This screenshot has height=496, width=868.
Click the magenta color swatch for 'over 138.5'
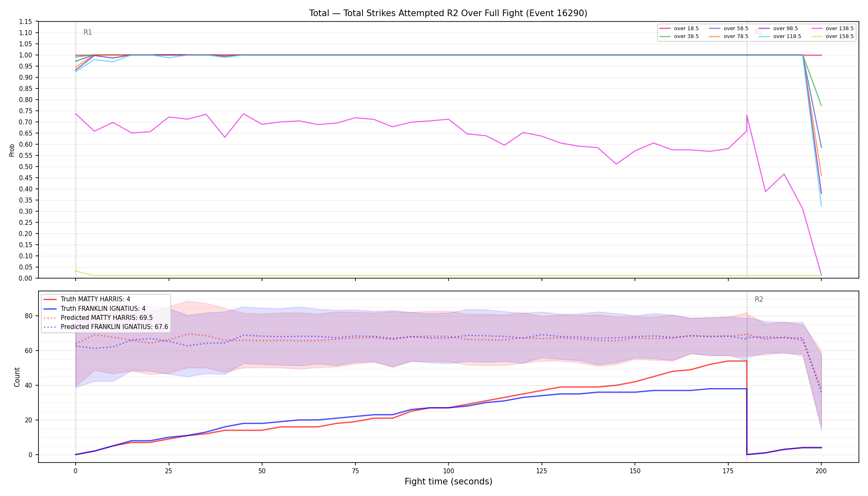(817, 29)
